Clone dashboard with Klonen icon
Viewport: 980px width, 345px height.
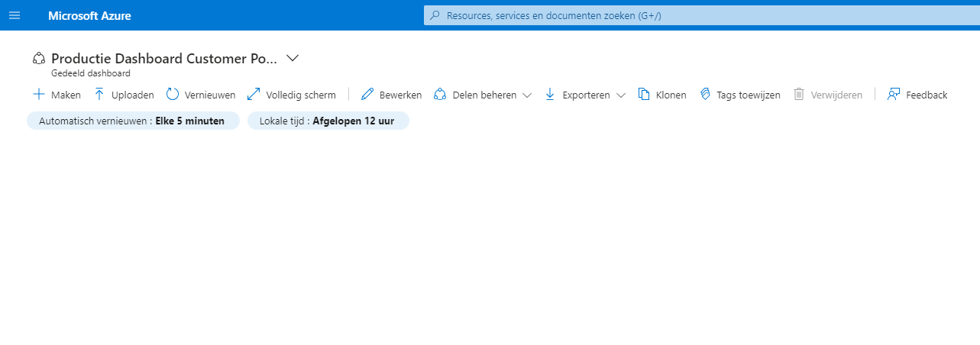coord(644,95)
